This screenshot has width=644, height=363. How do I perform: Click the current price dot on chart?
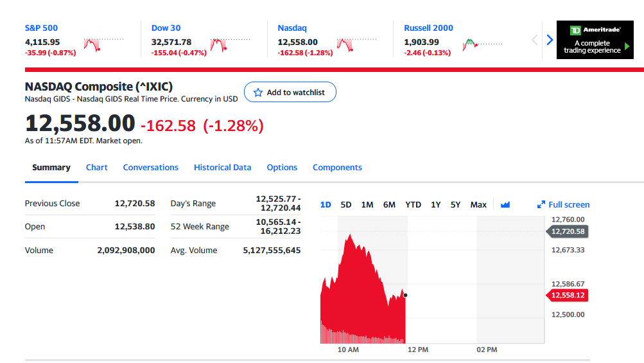point(405,295)
